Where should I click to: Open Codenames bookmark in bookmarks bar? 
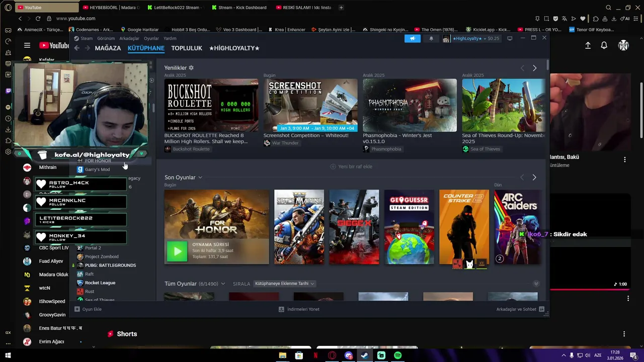pos(91,30)
